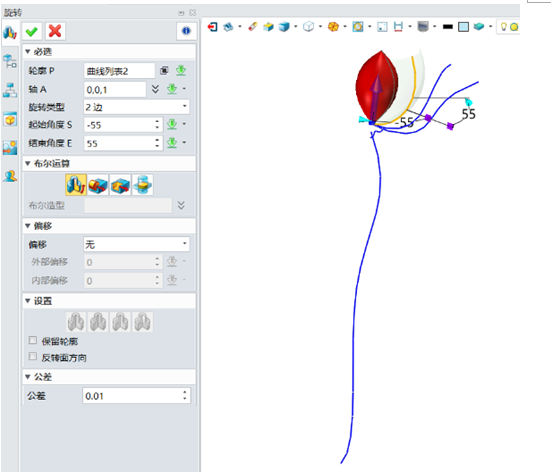Click the black color swatch in toolbar
559x472 pixels.
pos(447,27)
